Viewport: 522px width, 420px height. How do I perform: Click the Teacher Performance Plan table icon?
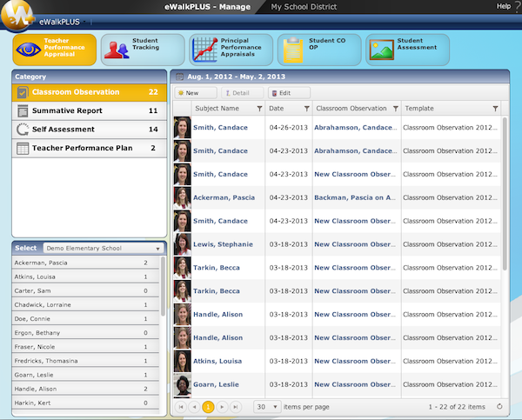point(23,148)
